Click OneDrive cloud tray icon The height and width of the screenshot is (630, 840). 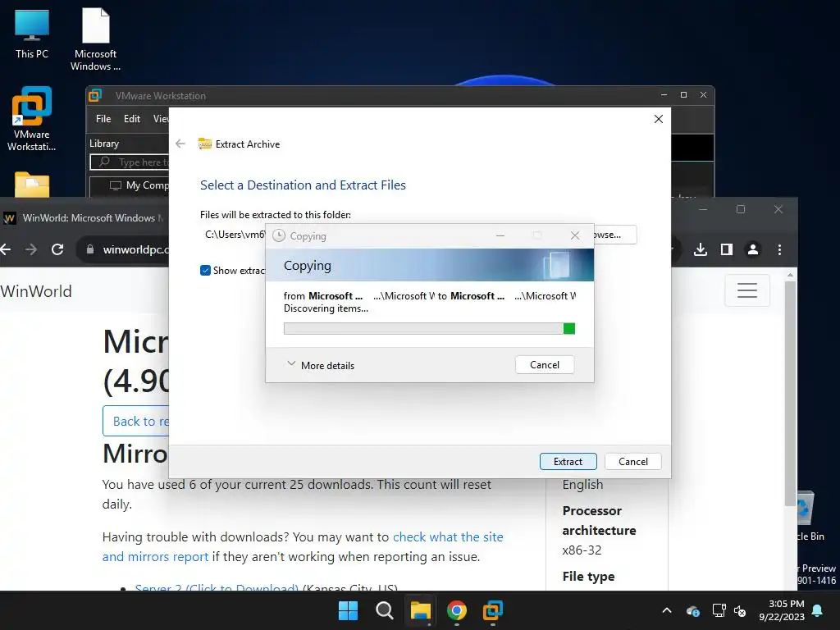pos(692,610)
